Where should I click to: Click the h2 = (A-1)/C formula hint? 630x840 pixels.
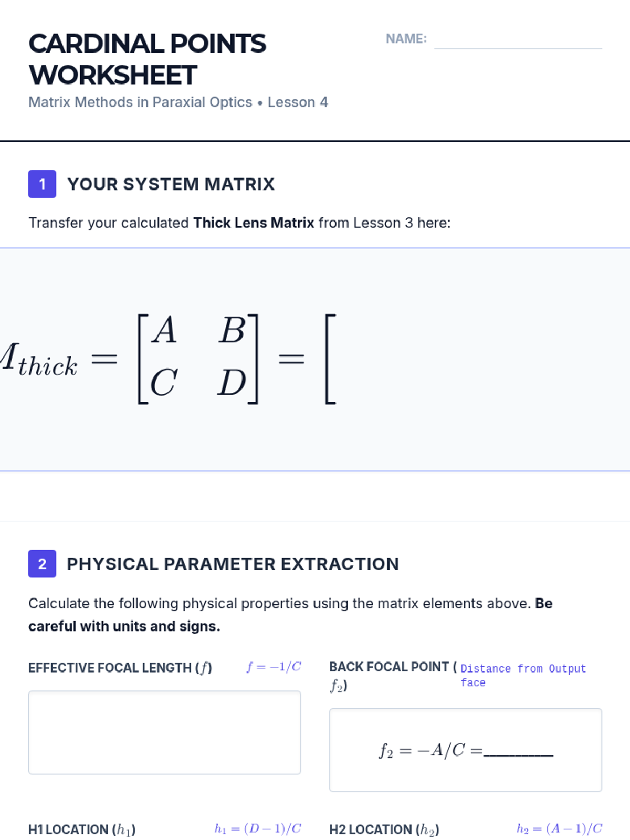559,828
